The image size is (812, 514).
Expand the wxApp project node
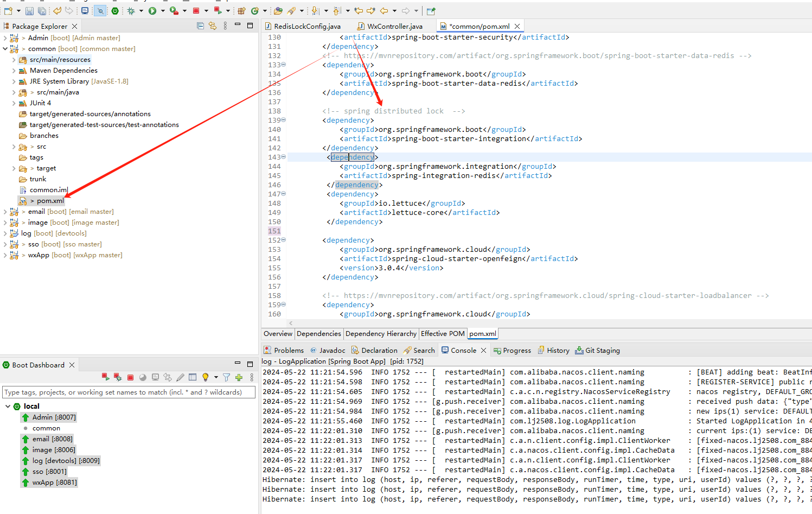(x=5, y=255)
